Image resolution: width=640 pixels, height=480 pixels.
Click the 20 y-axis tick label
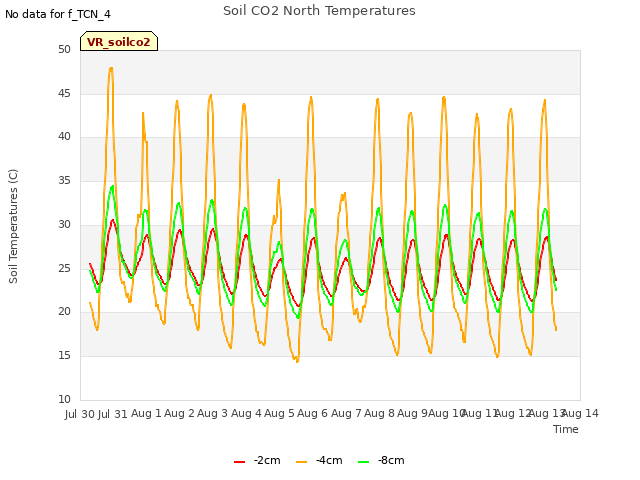click(x=64, y=312)
